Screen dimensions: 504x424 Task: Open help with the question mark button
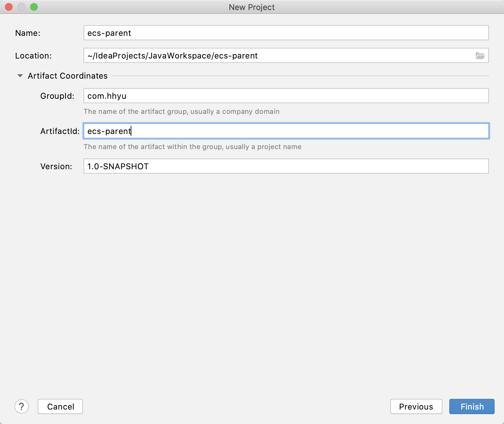click(22, 406)
